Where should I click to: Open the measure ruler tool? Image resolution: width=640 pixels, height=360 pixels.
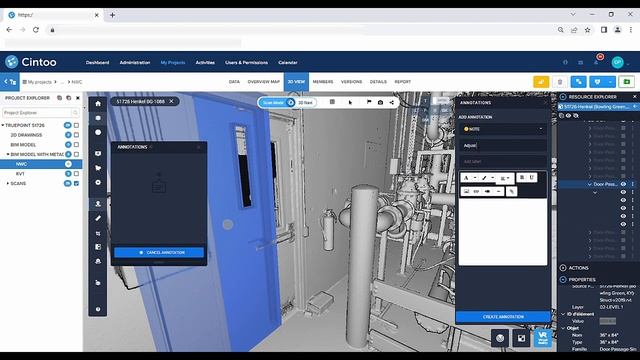pos(98,218)
